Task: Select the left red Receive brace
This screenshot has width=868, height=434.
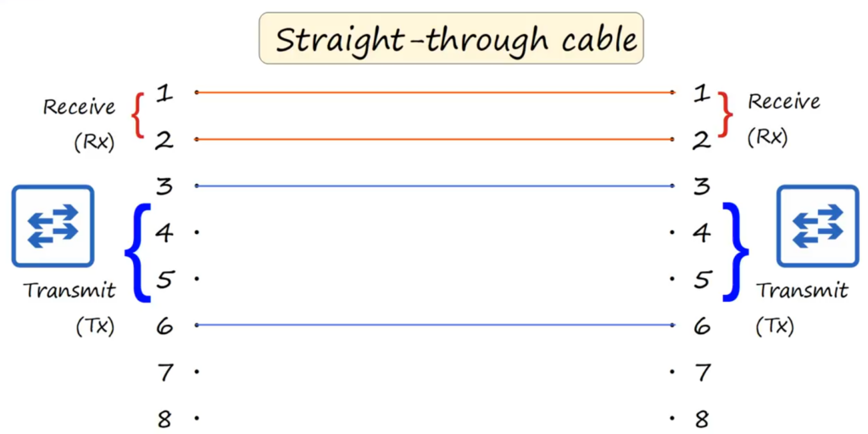Action: (x=138, y=115)
